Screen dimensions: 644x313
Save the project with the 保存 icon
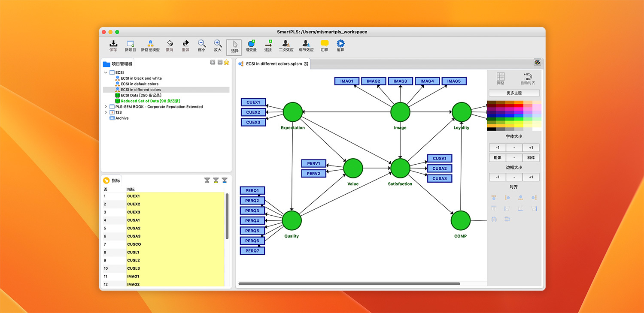pos(113,45)
